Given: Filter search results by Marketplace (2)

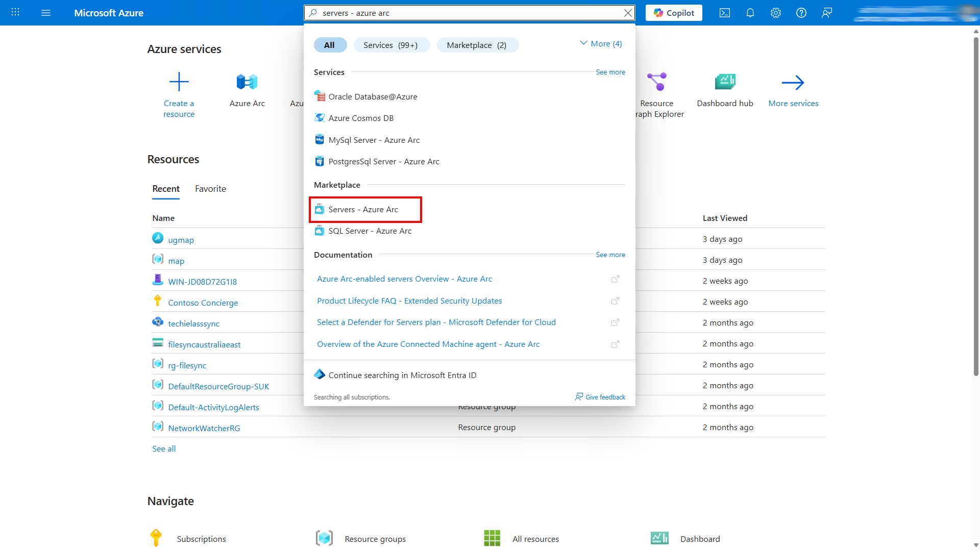Looking at the screenshot, I should click(x=477, y=45).
